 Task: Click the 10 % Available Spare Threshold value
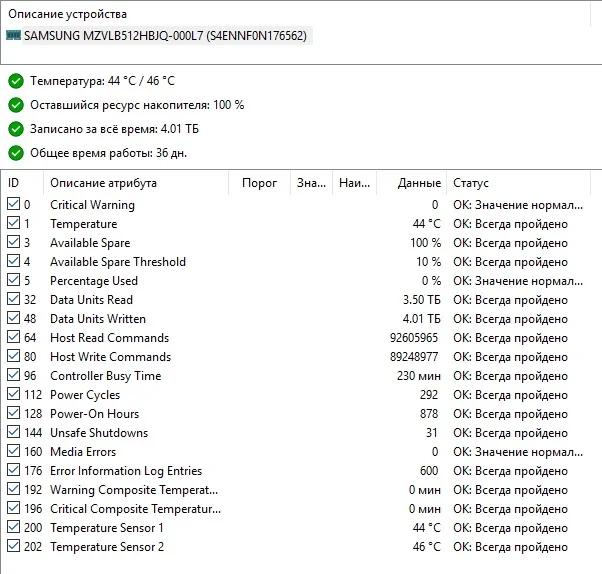click(428, 262)
